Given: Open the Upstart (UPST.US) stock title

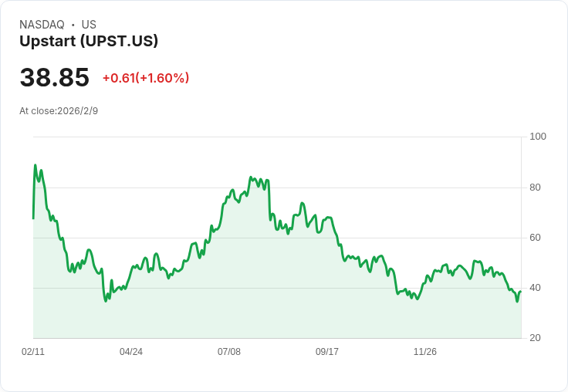Looking at the screenshot, I should [89, 42].
